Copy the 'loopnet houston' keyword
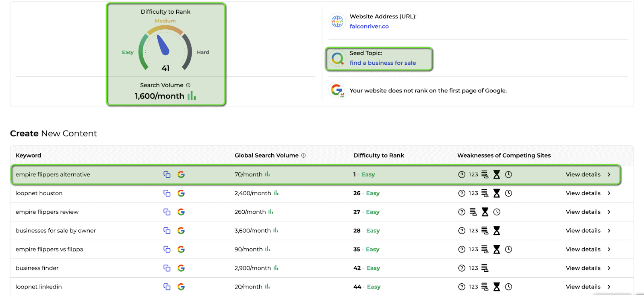Viewport: 644px width, 295px height. [x=167, y=193]
